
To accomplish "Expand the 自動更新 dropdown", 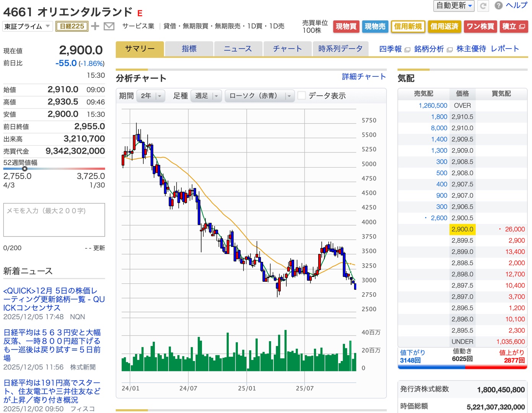I will [x=454, y=6].
